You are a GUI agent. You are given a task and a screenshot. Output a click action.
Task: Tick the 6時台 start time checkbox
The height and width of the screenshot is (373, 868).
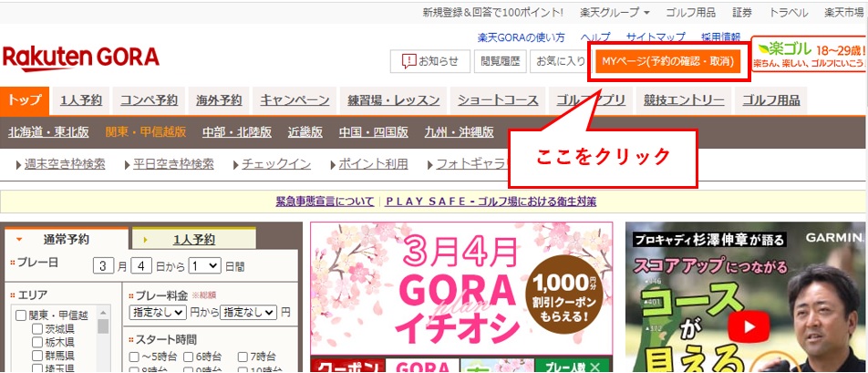coord(189,357)
